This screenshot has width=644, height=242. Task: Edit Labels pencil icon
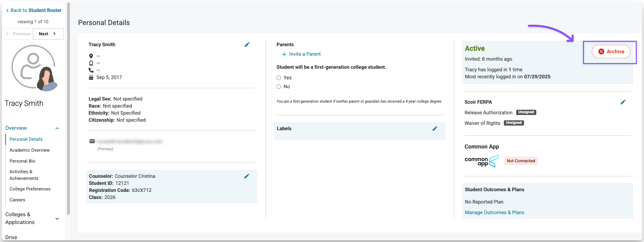435,128
